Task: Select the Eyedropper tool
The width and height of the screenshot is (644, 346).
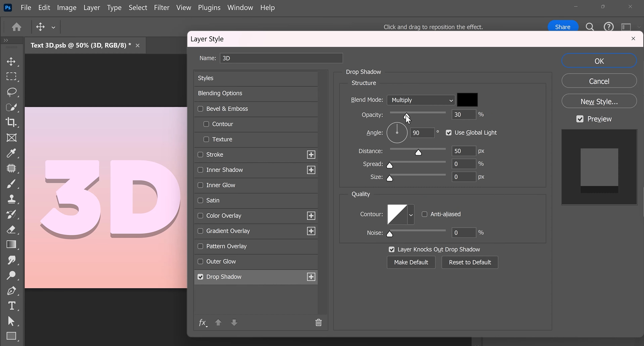Action: [12, 153]
